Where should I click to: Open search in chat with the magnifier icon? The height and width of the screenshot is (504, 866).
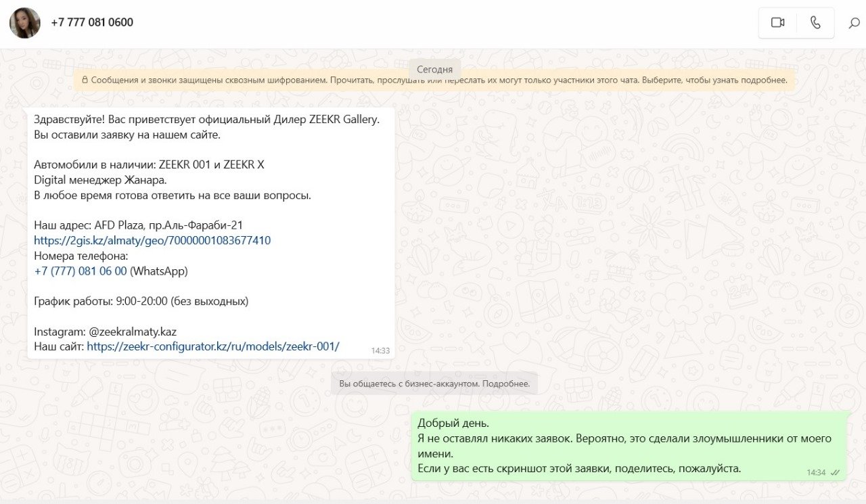[x=854, y=23]
